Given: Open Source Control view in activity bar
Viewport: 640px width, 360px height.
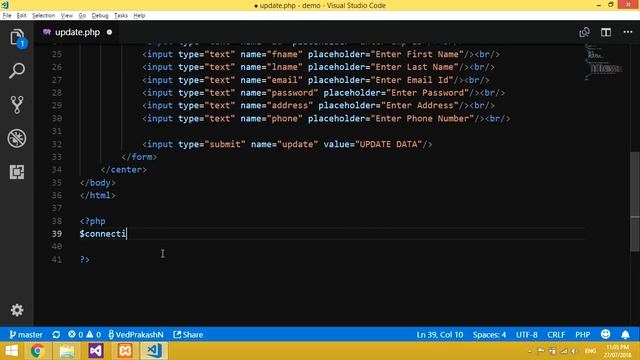Looking at the screenshot, I should pos(17,105).
